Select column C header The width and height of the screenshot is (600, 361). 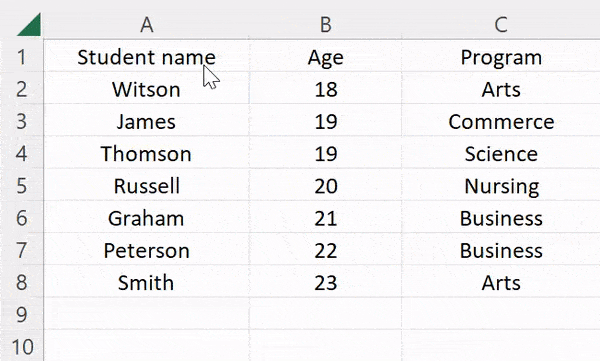point(501,25)
